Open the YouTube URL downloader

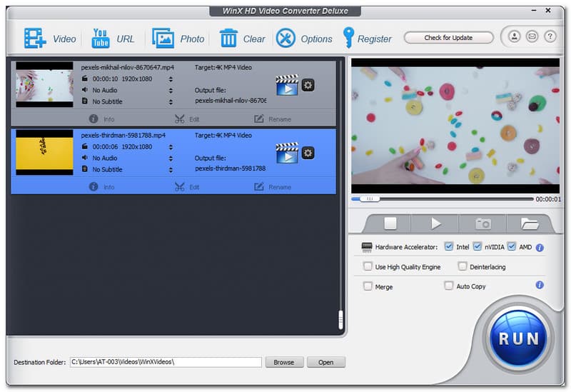(101, 39)
